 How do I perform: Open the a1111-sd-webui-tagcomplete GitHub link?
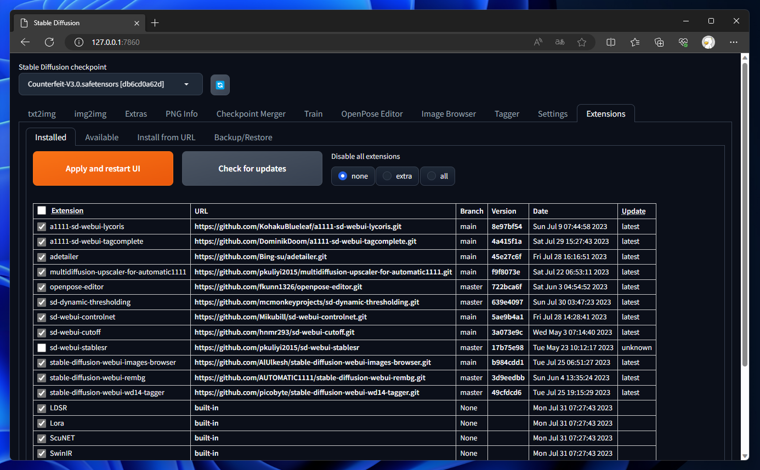click(x=305, y=241)
